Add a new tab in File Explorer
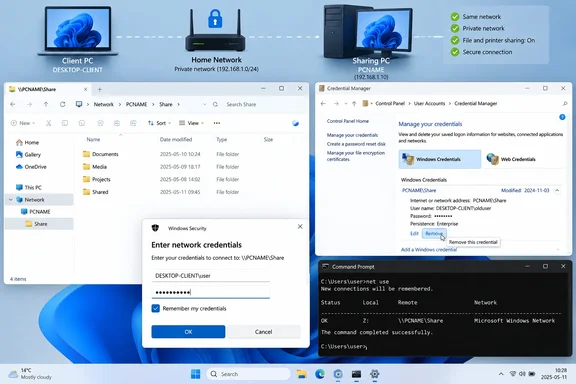Screen dimensions: 576x384 pos(100,89)
